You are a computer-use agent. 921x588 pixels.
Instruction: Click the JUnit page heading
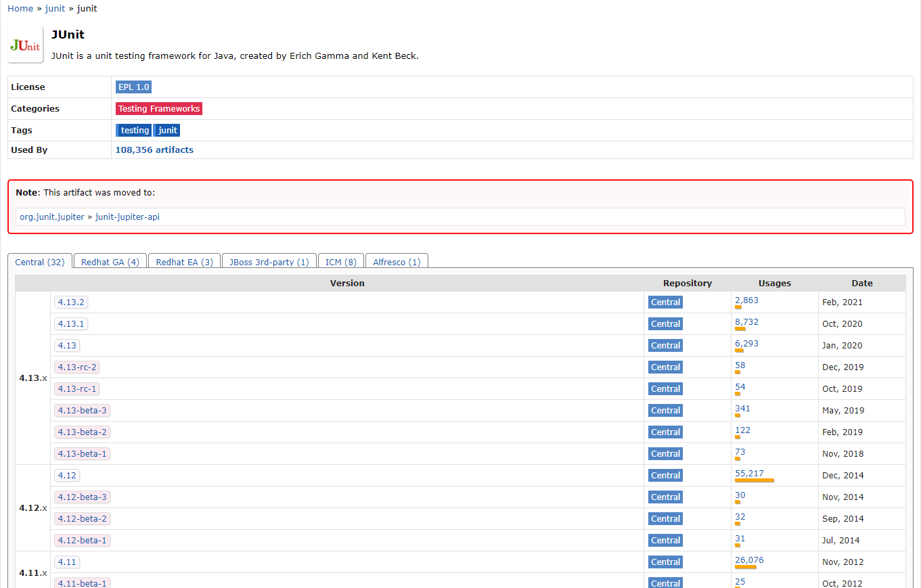click(x=68, y=35)
